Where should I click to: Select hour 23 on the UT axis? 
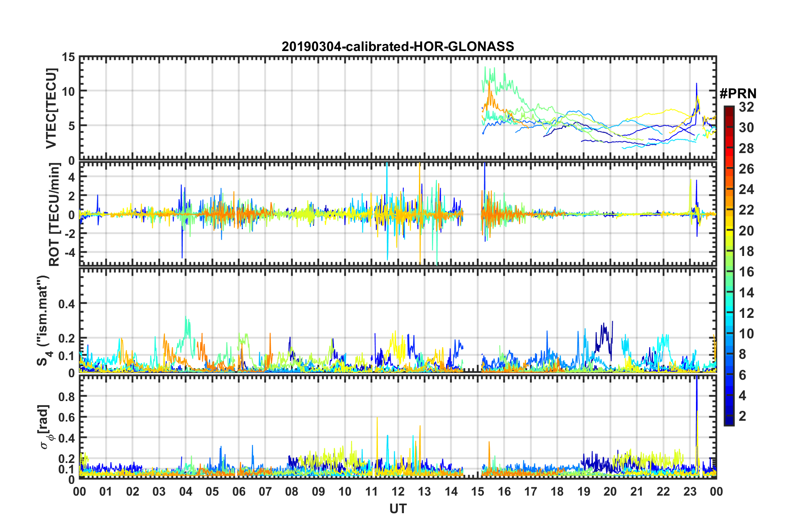[690, 491]
